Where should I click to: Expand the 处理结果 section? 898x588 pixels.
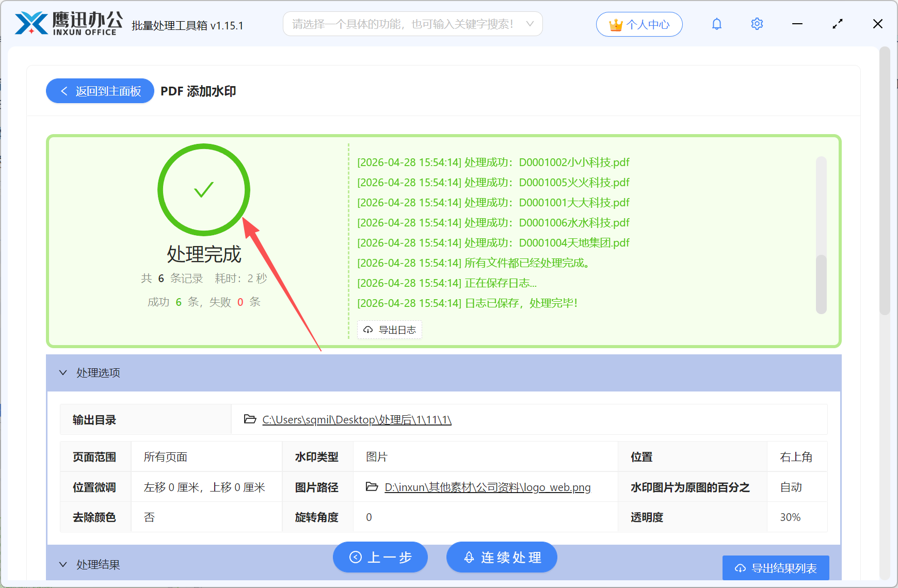pos(63,564)
